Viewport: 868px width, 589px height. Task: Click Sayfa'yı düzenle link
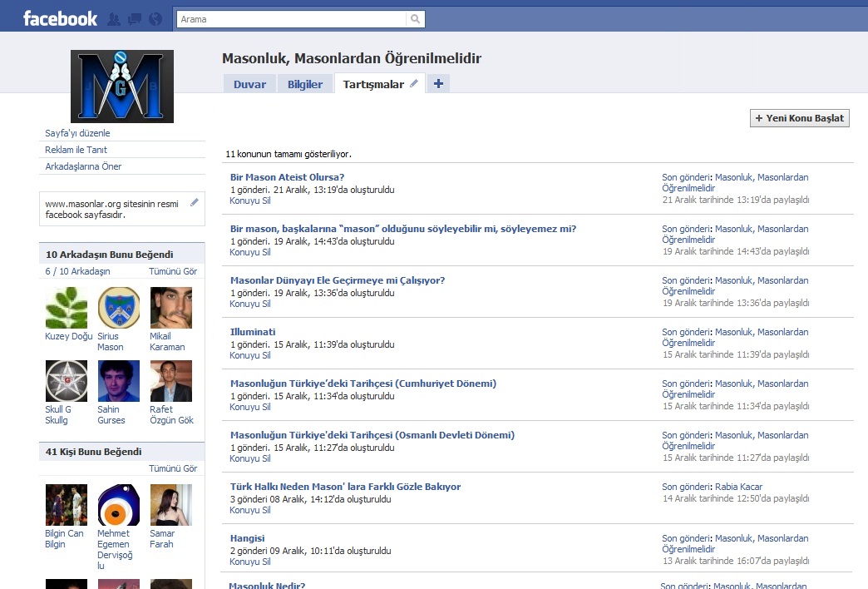(x=77, y=133)
